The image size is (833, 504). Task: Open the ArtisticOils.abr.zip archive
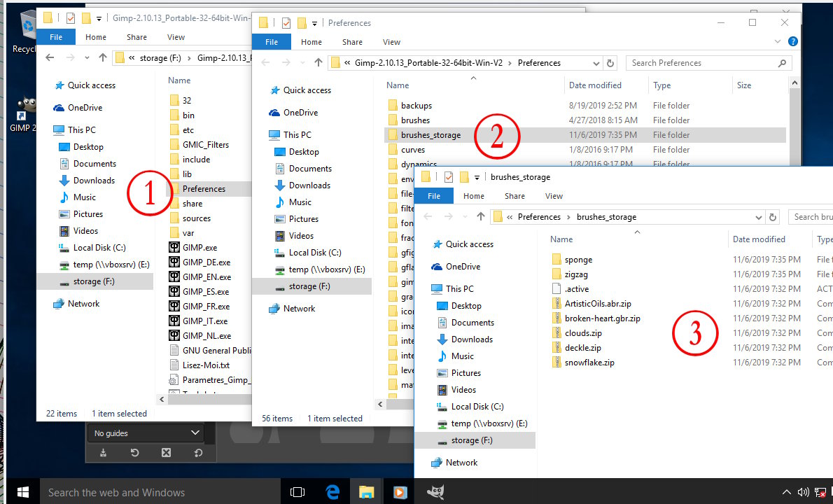click(598, 304)
